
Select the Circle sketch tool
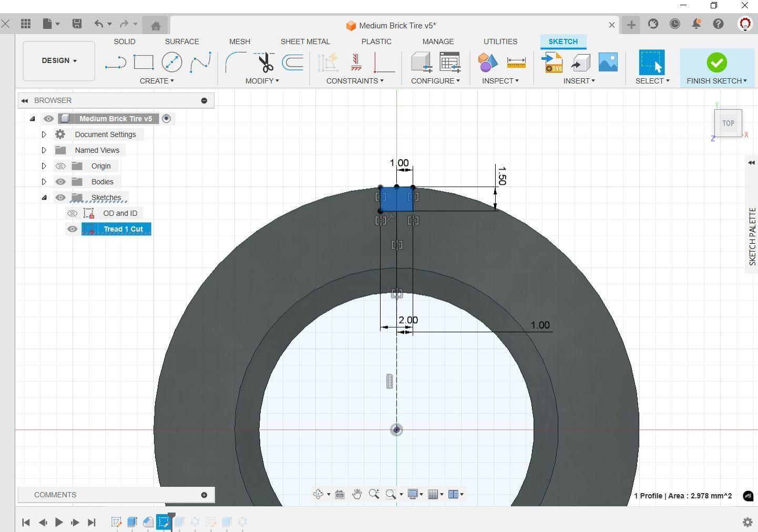coord(172,62)
